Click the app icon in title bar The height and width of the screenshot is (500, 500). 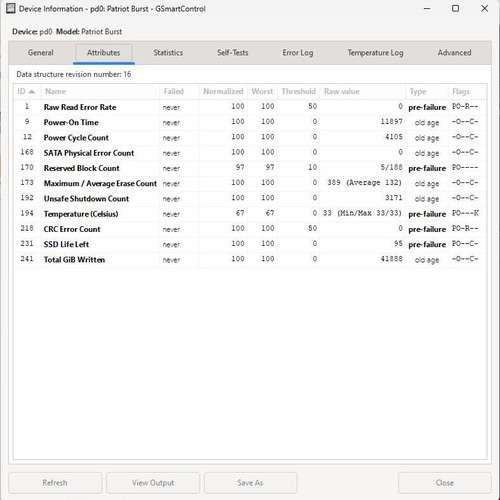11,9
